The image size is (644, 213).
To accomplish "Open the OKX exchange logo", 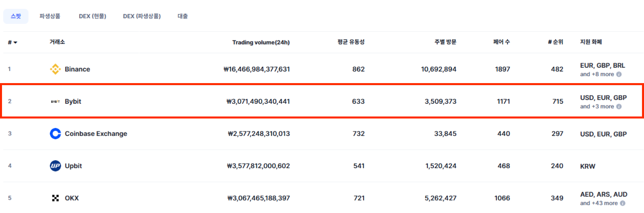I will tap(55, 198).
